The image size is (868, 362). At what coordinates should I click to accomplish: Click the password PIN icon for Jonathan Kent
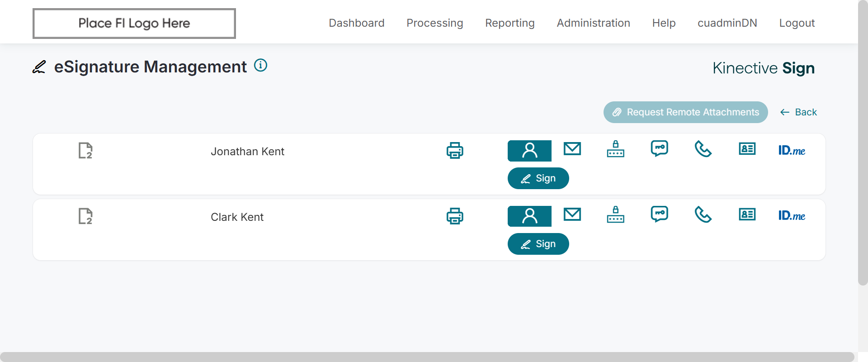coord(615,149)
